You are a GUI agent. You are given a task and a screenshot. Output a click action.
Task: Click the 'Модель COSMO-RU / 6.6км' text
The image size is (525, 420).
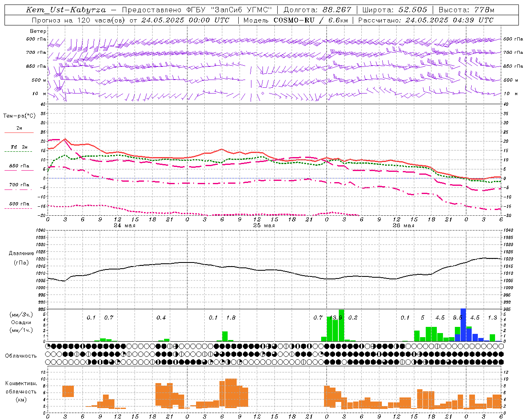click(x=295, y=20)
